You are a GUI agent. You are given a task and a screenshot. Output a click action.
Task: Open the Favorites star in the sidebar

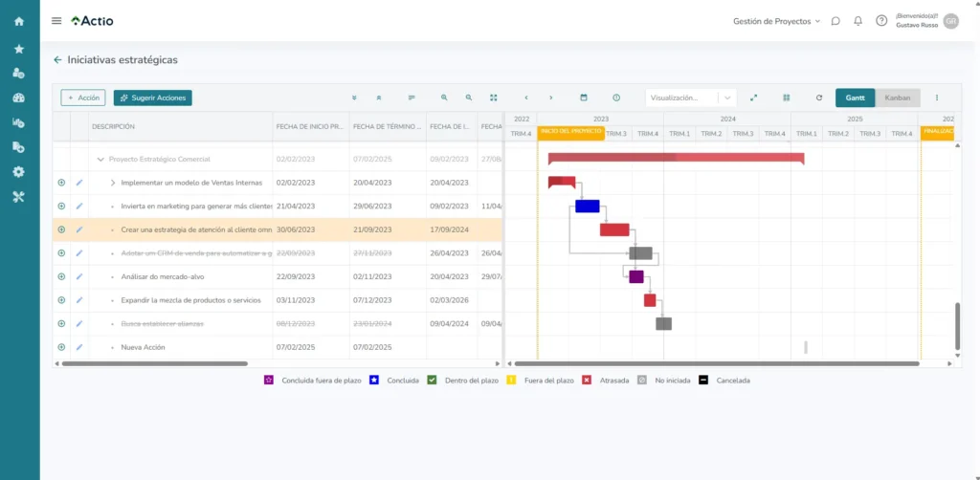click(x=19, y=49)
